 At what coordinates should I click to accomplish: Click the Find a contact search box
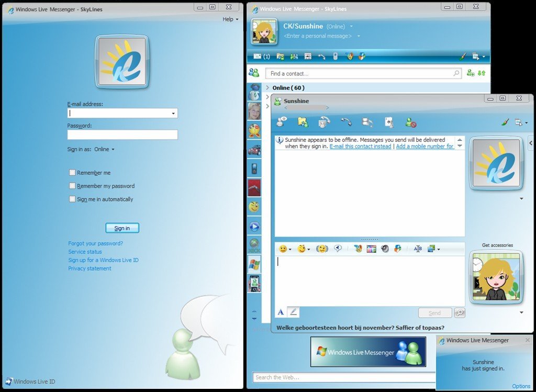pos(363,73)
